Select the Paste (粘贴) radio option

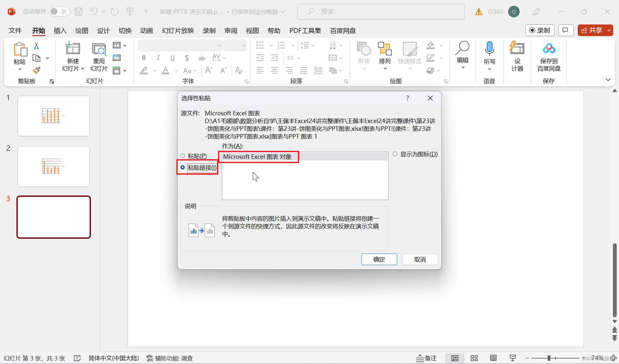click(183, 156)
